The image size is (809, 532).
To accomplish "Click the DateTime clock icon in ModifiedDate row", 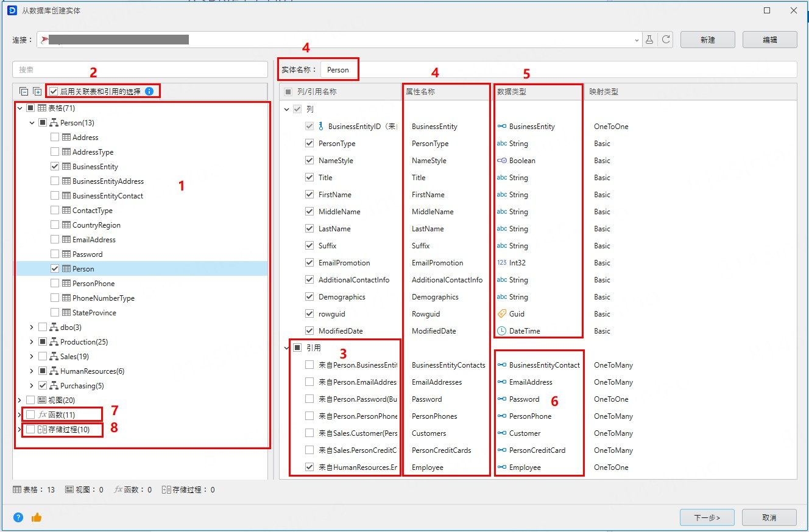I will click(x=501, y=331).
